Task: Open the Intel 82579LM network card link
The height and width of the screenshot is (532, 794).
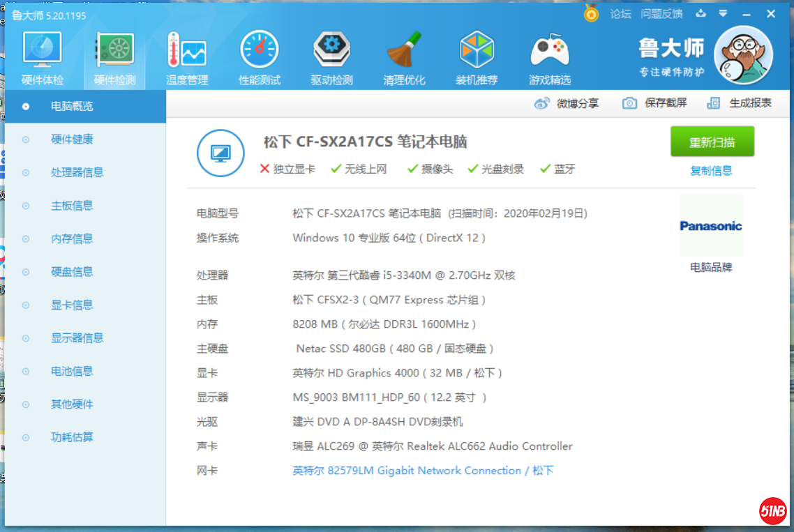Action: (x=423, y=471)
